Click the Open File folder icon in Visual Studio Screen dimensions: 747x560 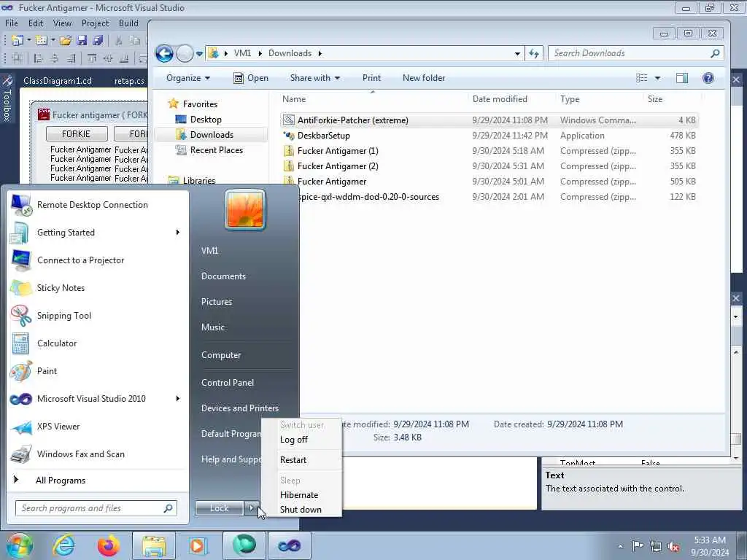(x=66, y=41)
